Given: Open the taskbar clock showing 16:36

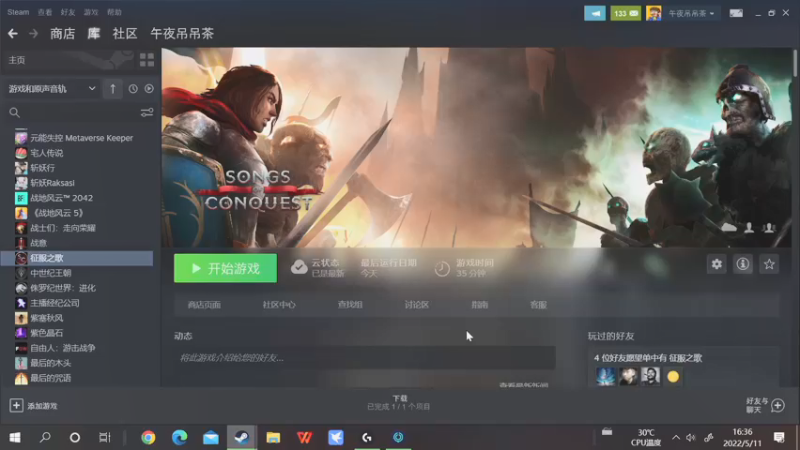Looking at the screenshot, I should coord(742,437).
